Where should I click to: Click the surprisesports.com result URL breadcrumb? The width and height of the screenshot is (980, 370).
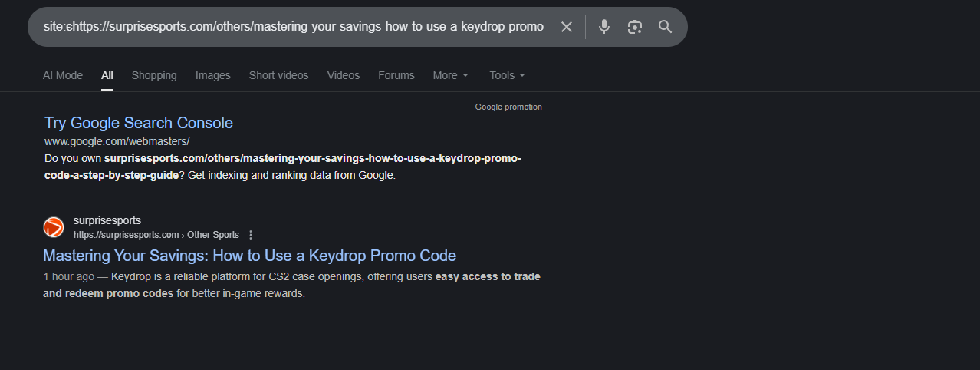156,235
